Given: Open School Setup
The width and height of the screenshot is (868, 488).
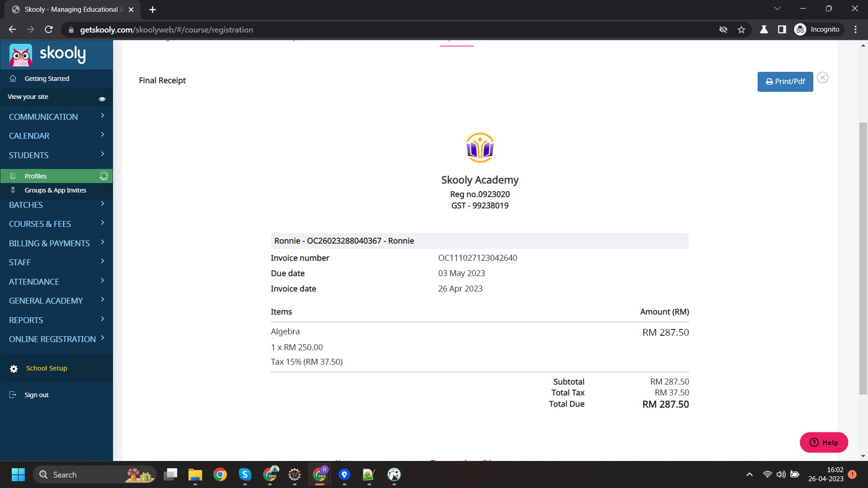Looking at the screenshot, I should click(47, 368).
